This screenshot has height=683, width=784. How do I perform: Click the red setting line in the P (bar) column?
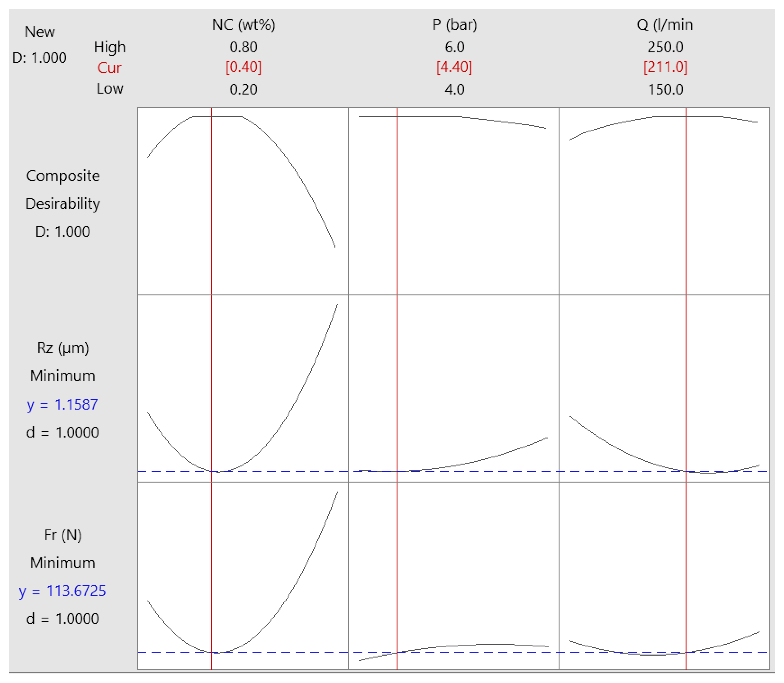[x=398, y=191]
